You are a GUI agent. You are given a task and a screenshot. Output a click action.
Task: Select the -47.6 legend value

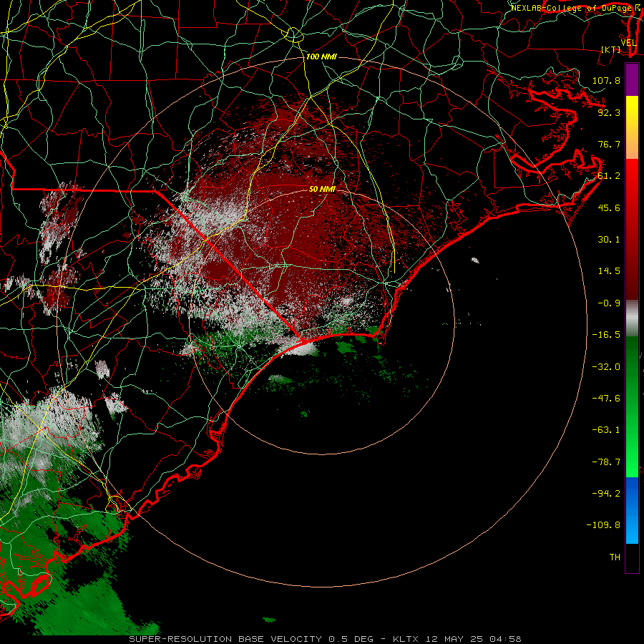[x=606, y=399]
